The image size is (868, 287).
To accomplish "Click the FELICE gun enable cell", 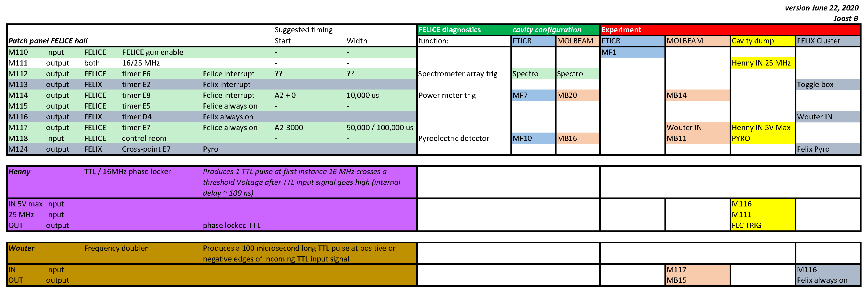I will pos(152,52).
